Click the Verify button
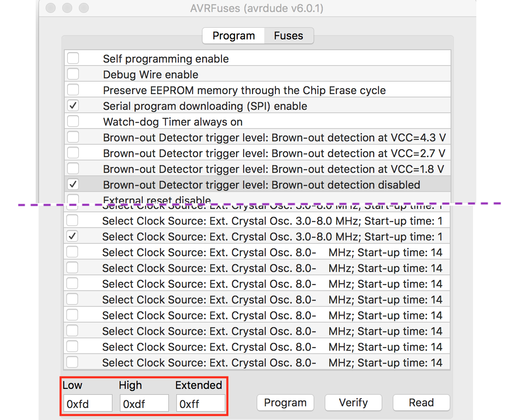This screenshot has height=420, width=507. tap(353, 403)
